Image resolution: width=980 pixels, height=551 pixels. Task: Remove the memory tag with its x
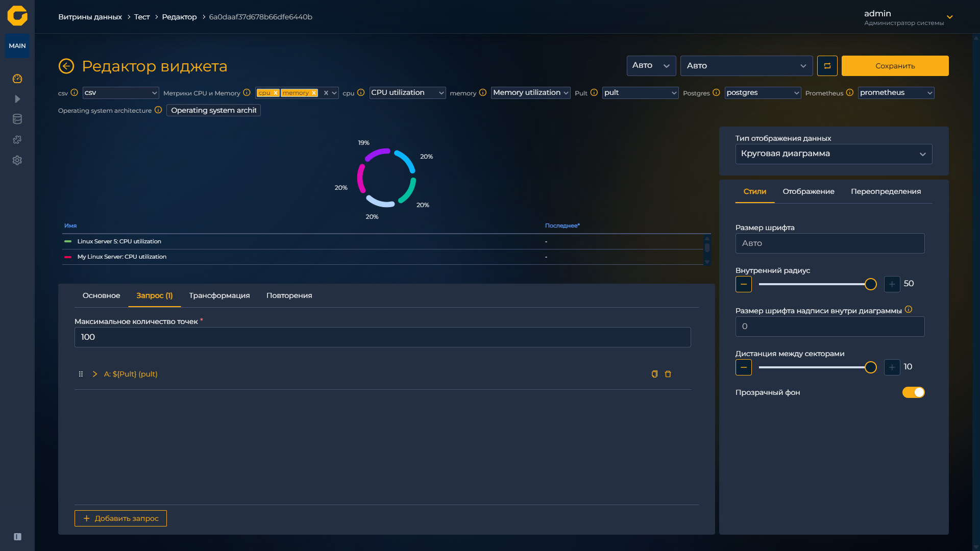314,93
